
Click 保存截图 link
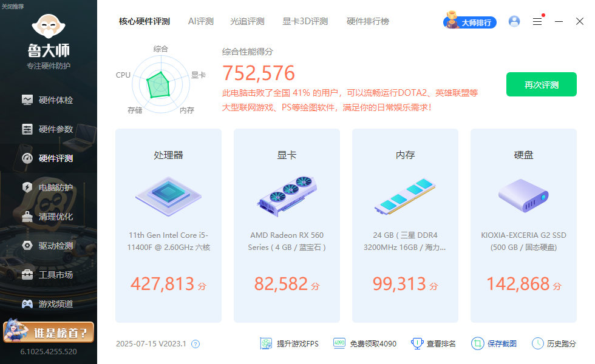tap(494, 343)
